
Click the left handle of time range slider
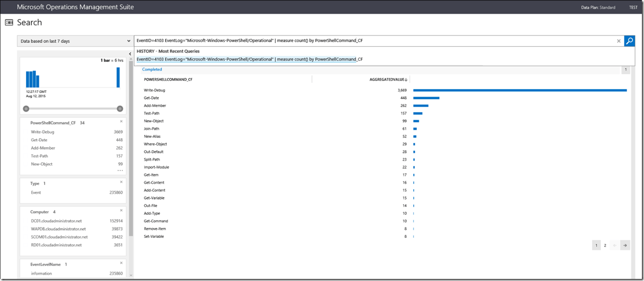[26, 109]
